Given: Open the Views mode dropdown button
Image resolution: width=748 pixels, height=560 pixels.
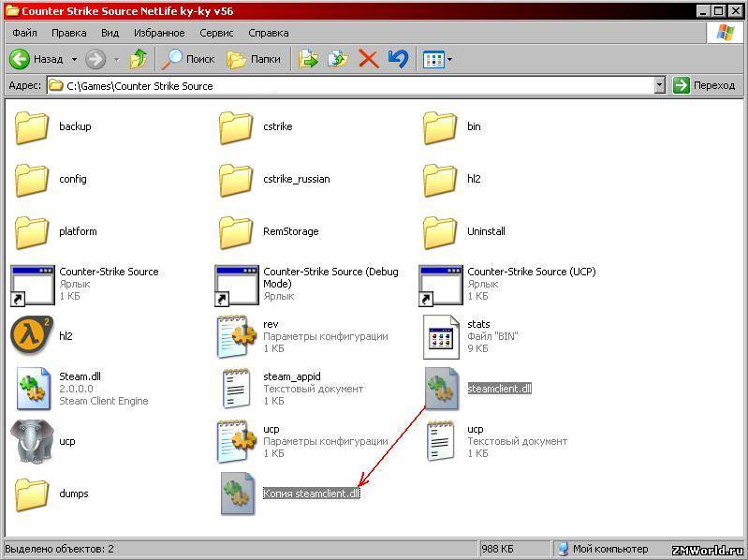Looking at the screenshot, I should coord(437,60).
